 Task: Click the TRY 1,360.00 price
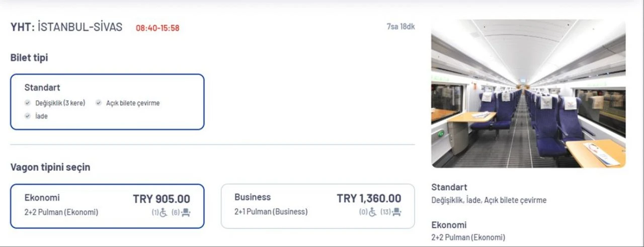pos(369,199)
